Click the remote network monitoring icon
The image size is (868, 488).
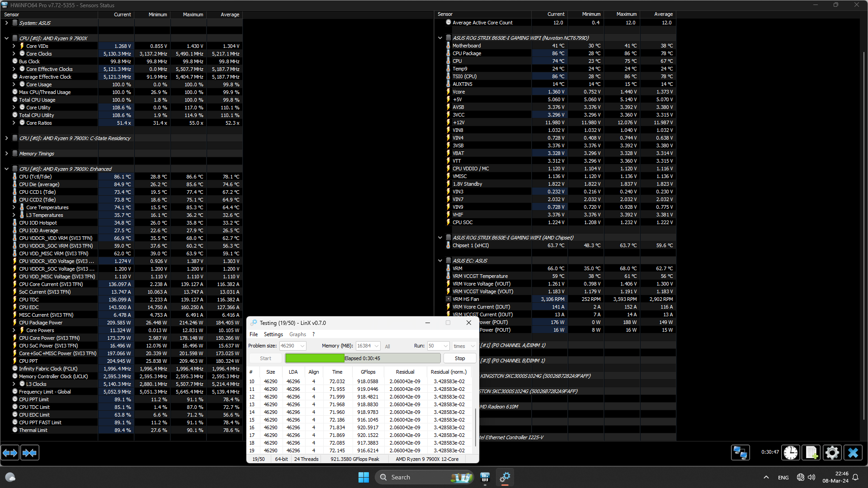740,452
